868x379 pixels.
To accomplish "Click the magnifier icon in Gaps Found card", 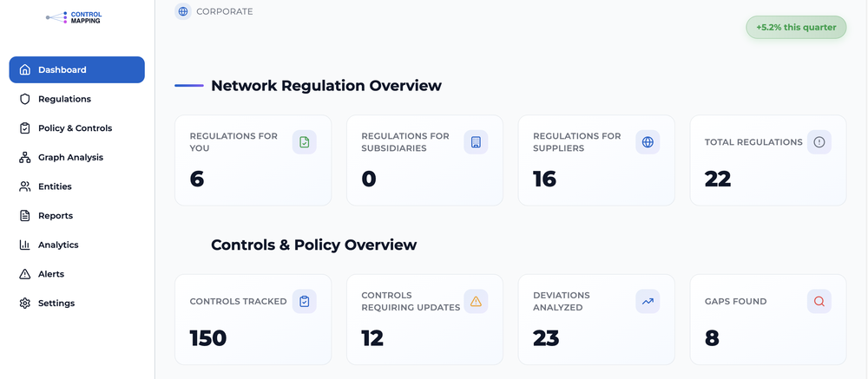I will coord(819,301).
